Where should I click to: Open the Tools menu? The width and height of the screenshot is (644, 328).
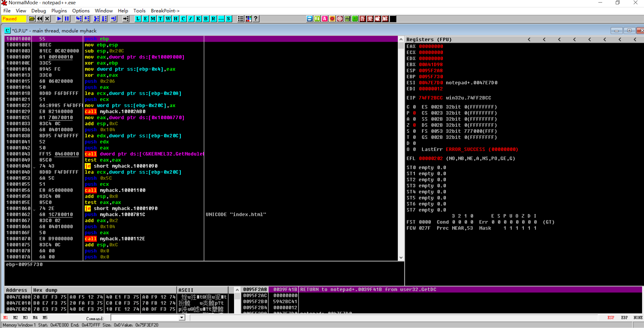click(139, 11)
